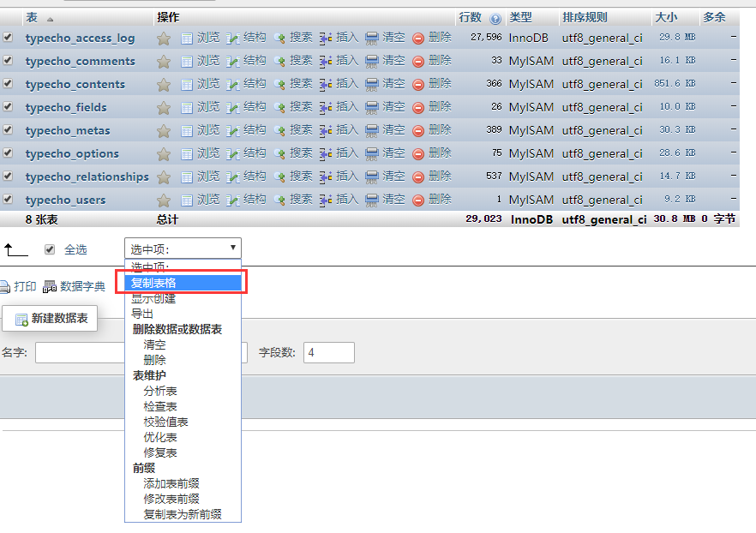Choose 导出 from dropdown
Screen dimensions: 756x533
tap(183, 314)
